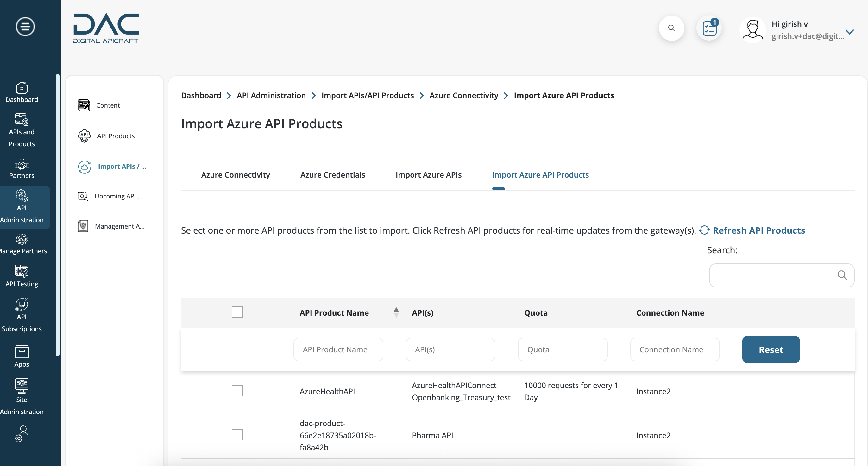Click the Reset button
Image resolution: width=868 pixels, height=466 pixels.
pyautogui.click(x=771, y=350)
